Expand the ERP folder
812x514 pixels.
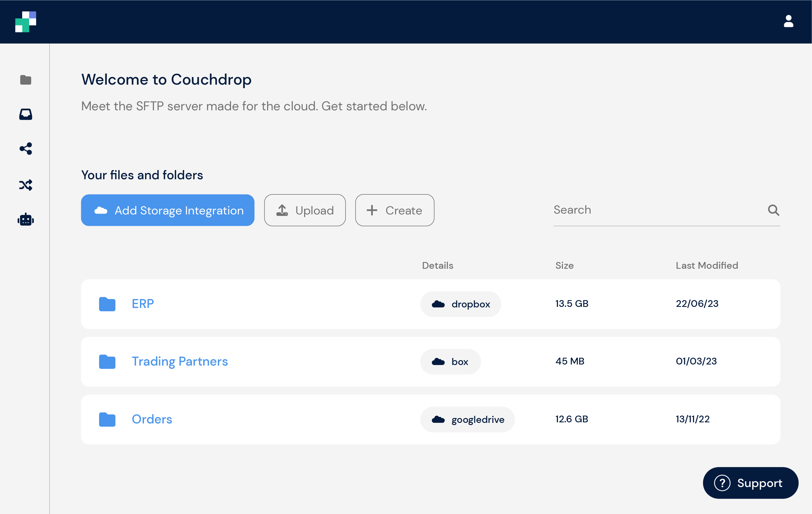(x=142, y=303)
